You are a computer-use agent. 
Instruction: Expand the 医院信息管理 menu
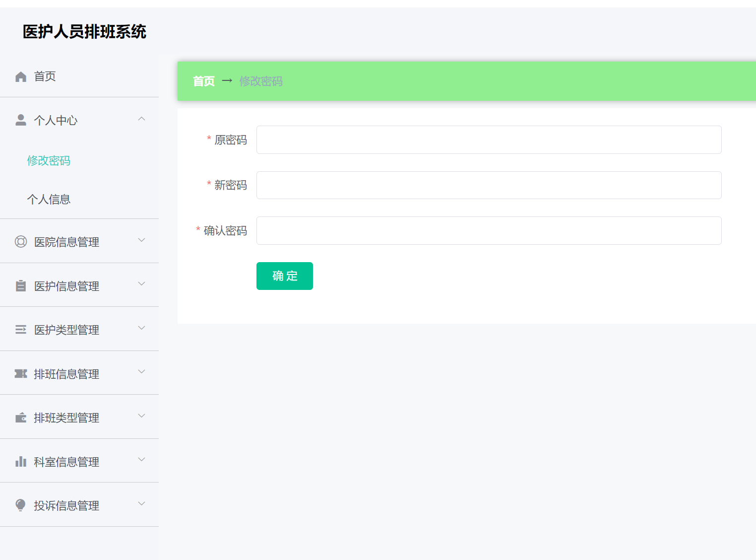(141, 241)
